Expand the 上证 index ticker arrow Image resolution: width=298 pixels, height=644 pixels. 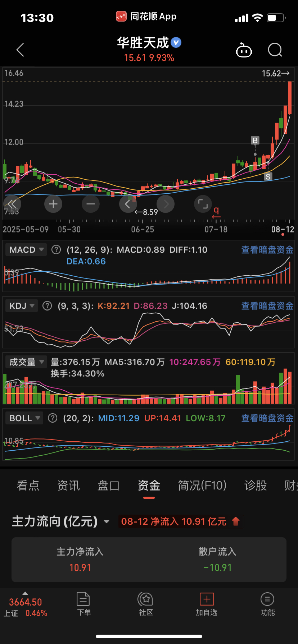[x=25, y=593]
